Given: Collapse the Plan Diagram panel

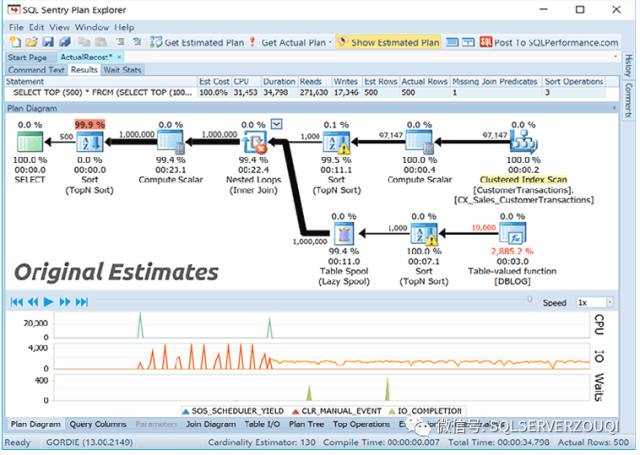Looking at the screenshot, I should [614, 108].
